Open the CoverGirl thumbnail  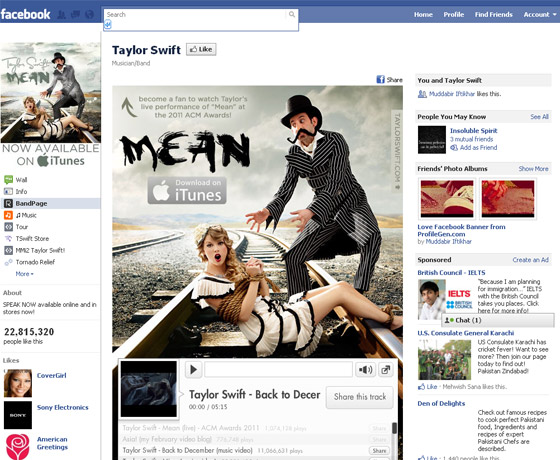[18, 383]
